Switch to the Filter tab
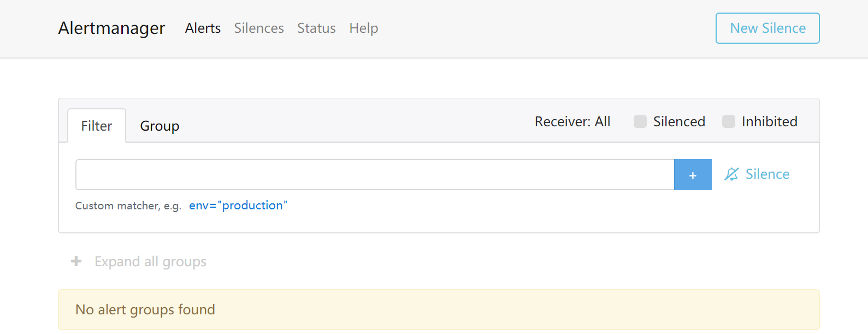 pyautogui.click(x=97, y=126)
